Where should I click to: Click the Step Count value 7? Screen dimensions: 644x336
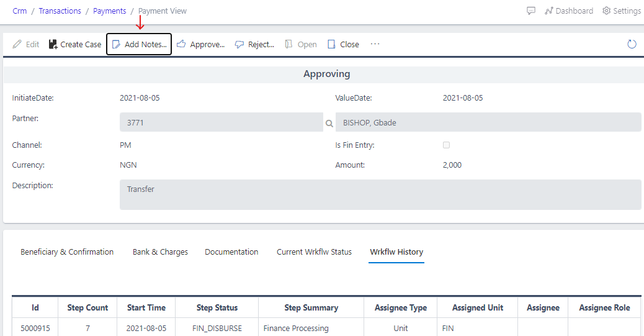pos(87,328)
